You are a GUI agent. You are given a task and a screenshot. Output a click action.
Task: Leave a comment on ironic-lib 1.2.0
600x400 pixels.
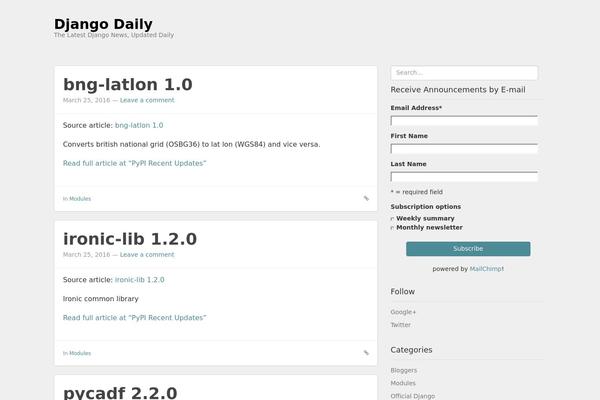pos(147,255)
